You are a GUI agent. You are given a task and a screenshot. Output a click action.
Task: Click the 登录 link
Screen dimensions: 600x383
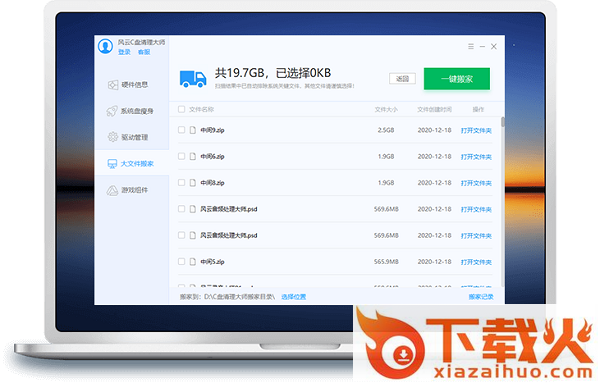(x=124, y=52)
